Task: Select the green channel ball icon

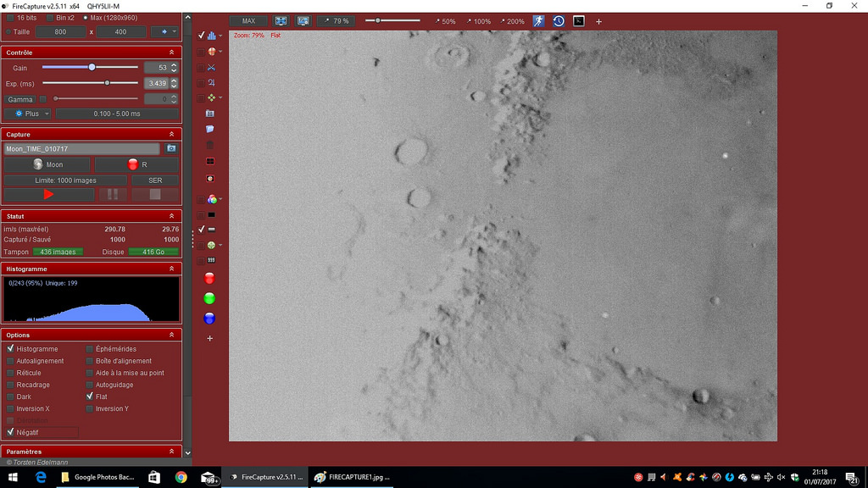Action: [x=210, y=298]
